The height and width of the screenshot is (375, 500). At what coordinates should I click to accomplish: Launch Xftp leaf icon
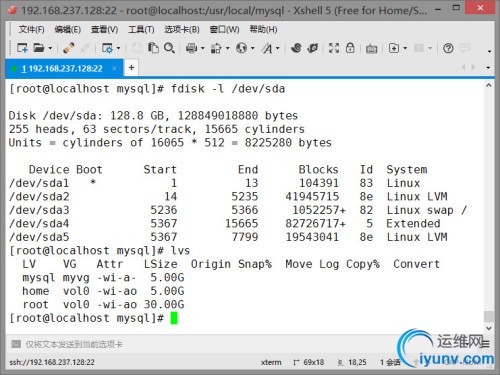pyautogui.click(x=313, y=48)
